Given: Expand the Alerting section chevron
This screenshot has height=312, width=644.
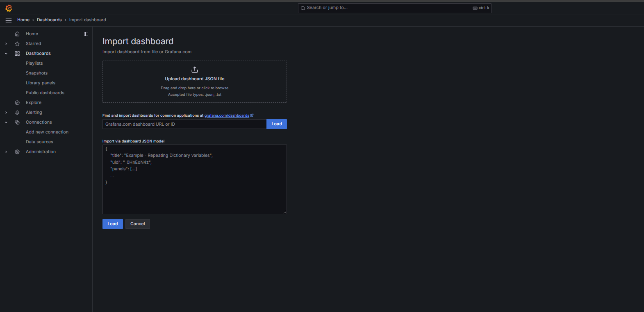Looking at the screenshot, I should tap(6, 113).
